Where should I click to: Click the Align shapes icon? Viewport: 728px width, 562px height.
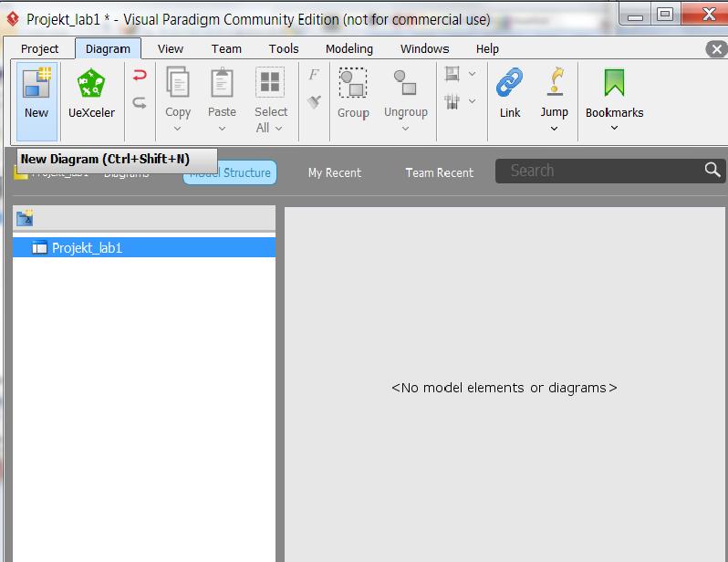point(452,74)
